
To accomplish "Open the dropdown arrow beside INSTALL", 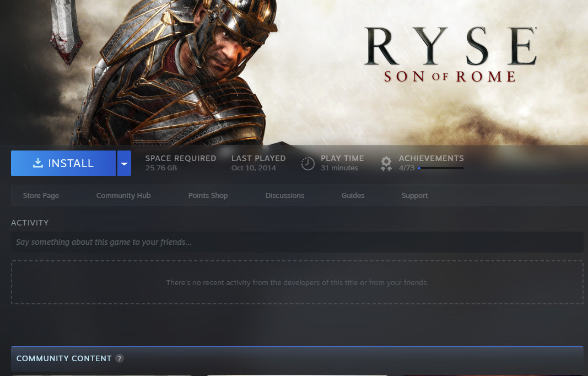I will [124, 163].
